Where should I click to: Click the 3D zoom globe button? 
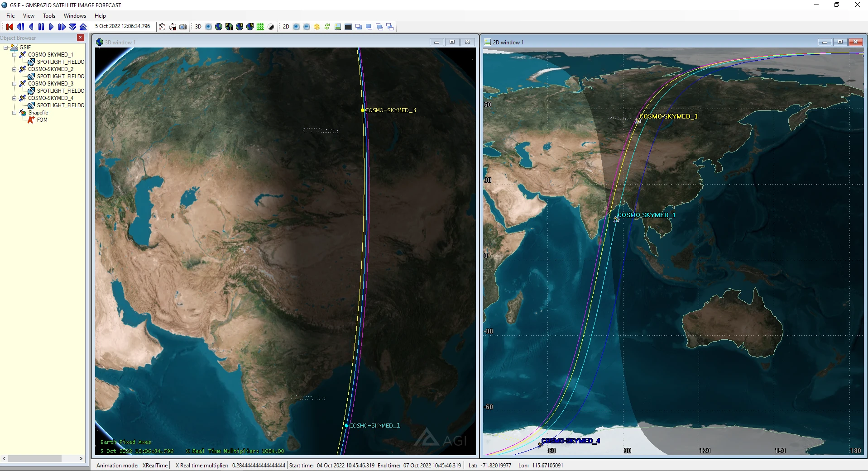[208, 27]
